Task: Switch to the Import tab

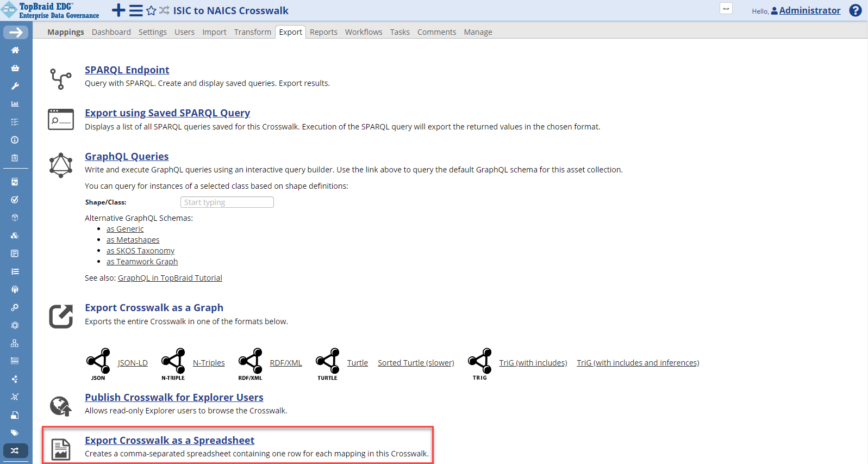Action: 214,32
